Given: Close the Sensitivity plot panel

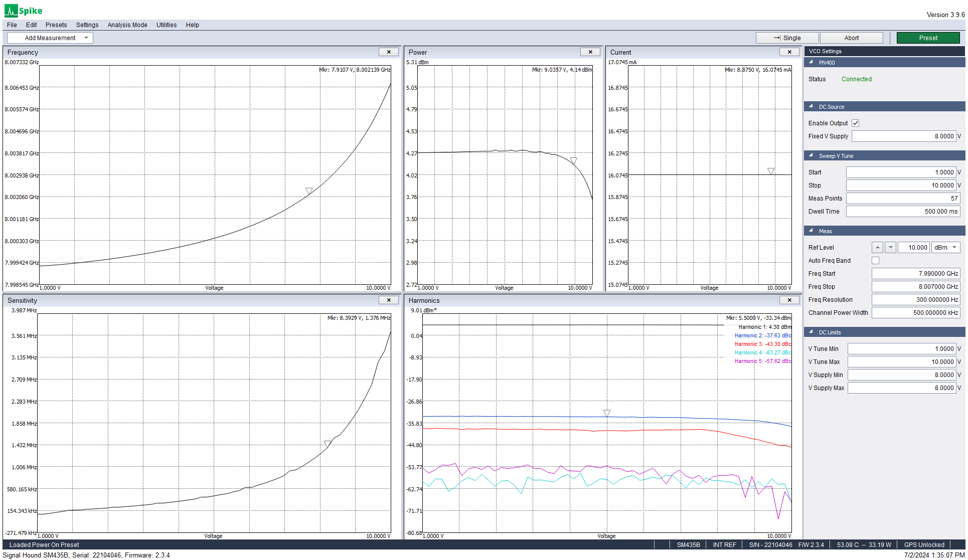Looking at the screenshot, I should pos(389,300).
